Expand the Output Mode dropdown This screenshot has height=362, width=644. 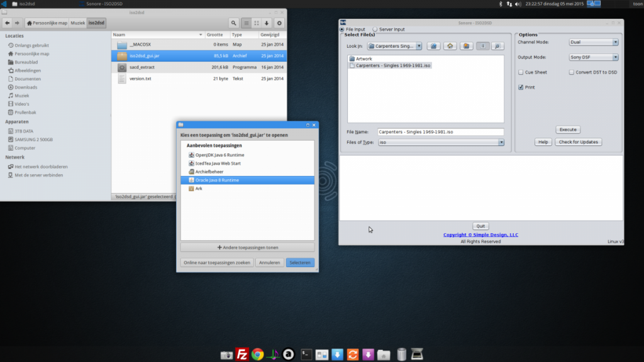point(593,57)
